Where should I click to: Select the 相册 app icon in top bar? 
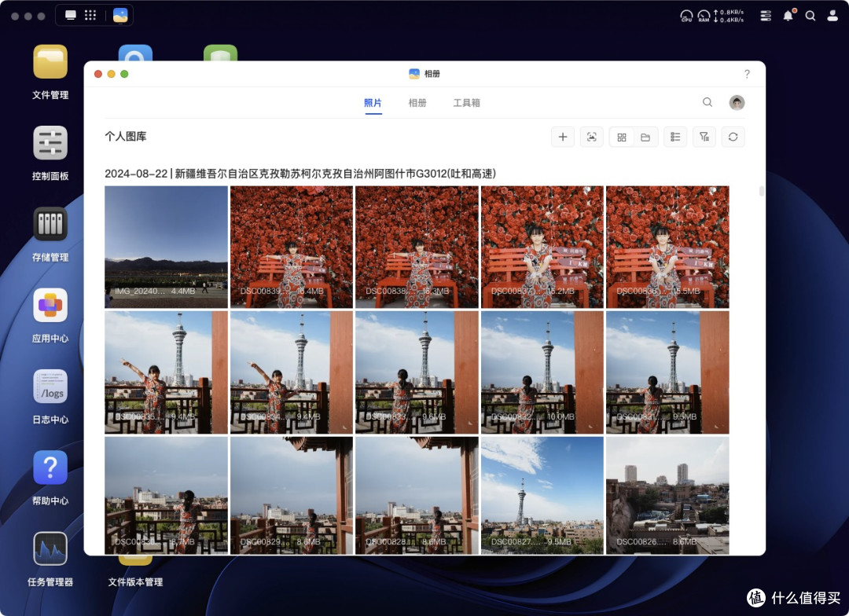click(x=120, y=15)
